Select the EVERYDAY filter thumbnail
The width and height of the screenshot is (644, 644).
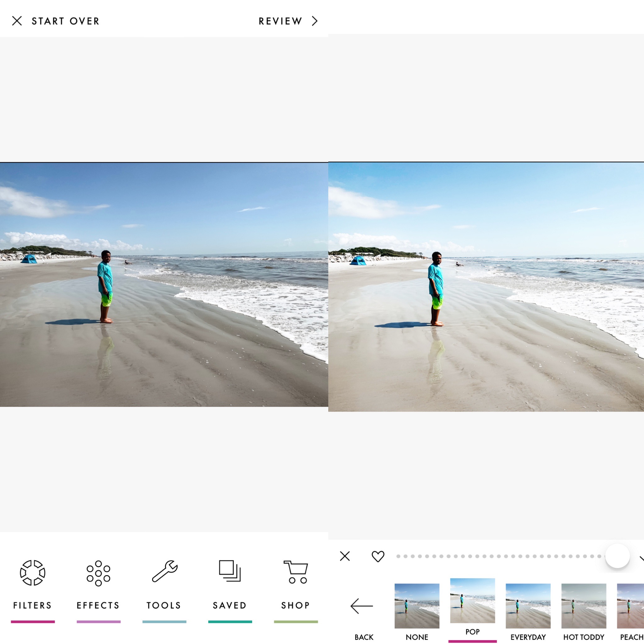pos(528,606)
